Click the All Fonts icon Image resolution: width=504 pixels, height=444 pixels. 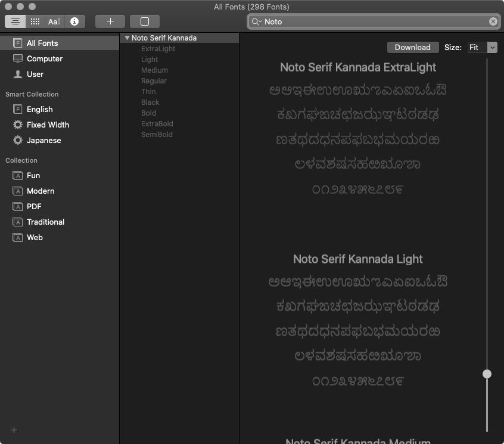[18, 43]
